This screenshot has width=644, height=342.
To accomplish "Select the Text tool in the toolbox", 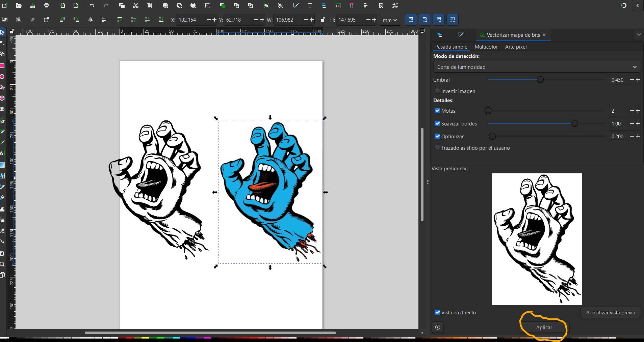I will 2,153.
